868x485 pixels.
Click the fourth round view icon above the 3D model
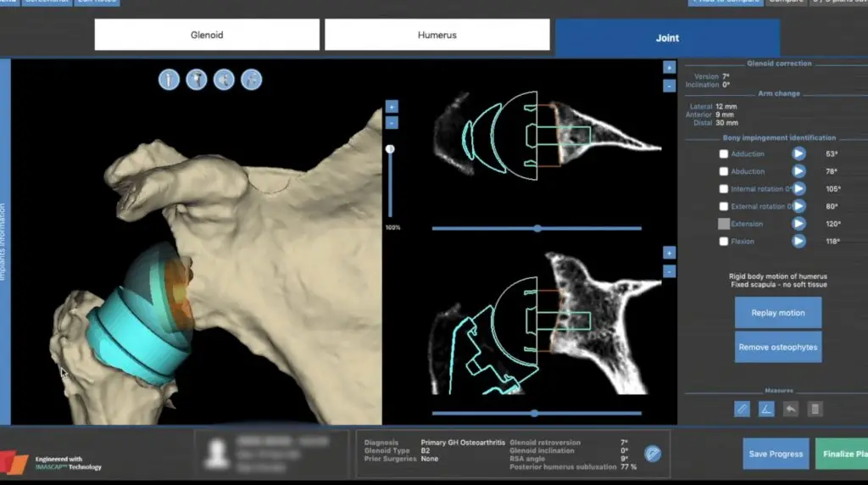[251, 80]
